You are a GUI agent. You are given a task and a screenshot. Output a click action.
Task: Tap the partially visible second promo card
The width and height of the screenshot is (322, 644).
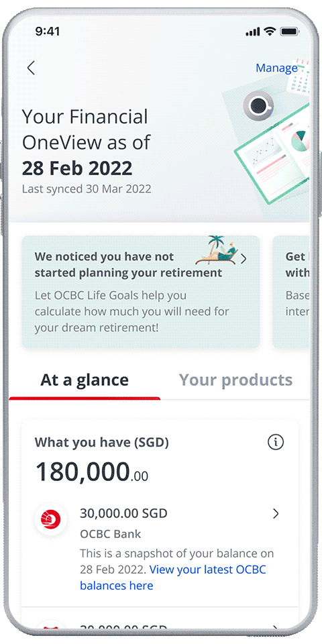coord(290,292)
